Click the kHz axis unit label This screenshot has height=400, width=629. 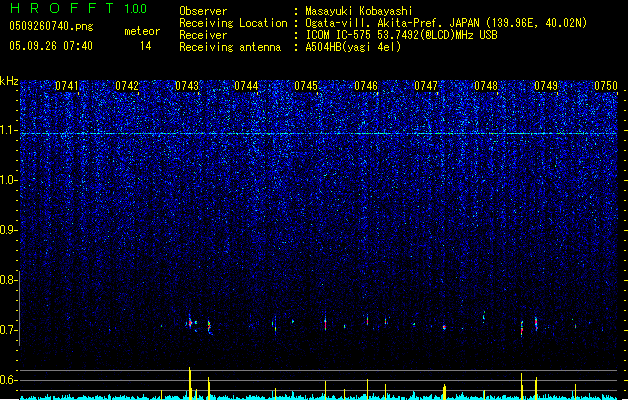[x=9, y=81]
